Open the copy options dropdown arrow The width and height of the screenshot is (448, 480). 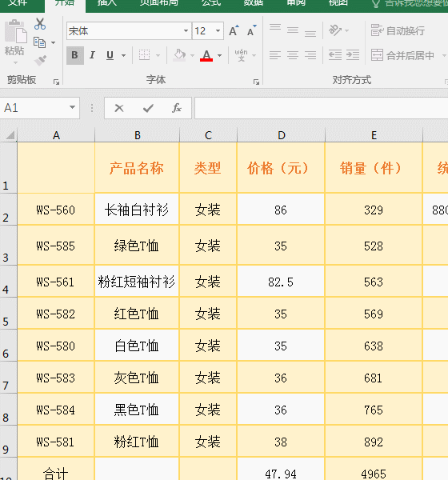point(54,42)
